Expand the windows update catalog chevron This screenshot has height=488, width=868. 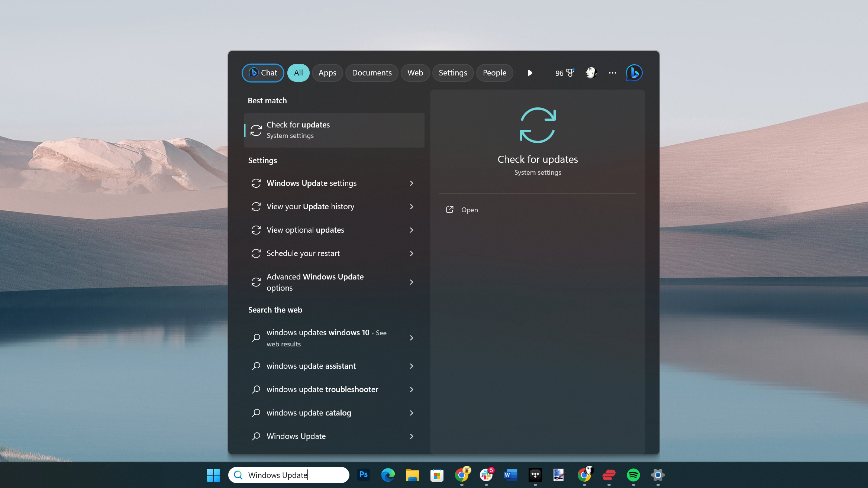pyautogui.click(x=412, y=413)
